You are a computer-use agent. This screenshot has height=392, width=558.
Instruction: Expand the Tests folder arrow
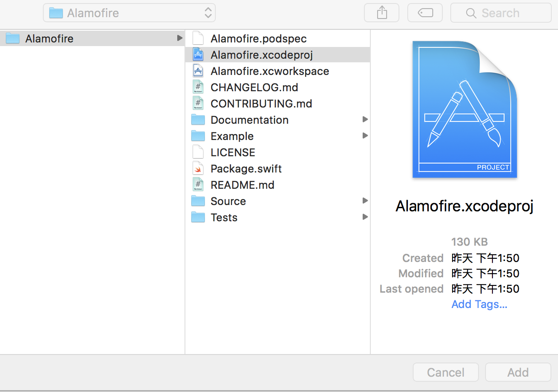(x=365, y=217)
